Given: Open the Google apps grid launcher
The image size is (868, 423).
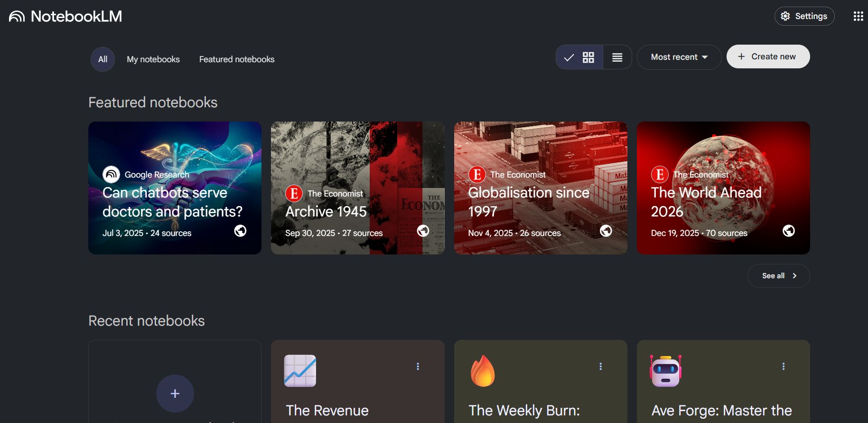Looking at the screenshot, I should coord(858,16).
